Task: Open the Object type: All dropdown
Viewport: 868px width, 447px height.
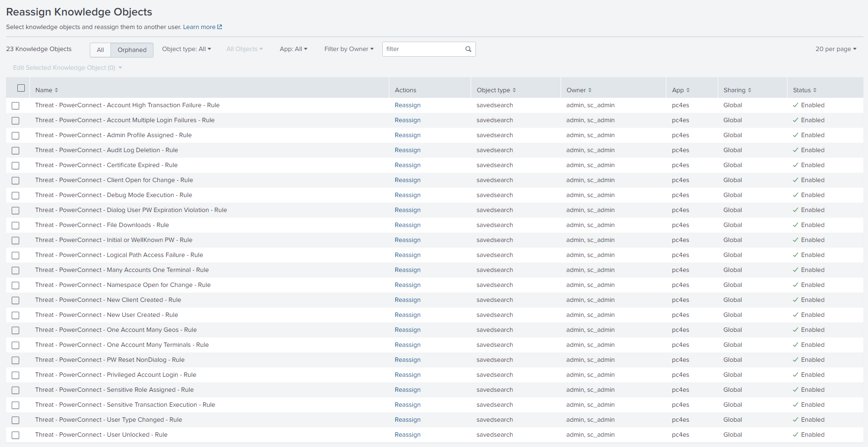Action: 186,49
